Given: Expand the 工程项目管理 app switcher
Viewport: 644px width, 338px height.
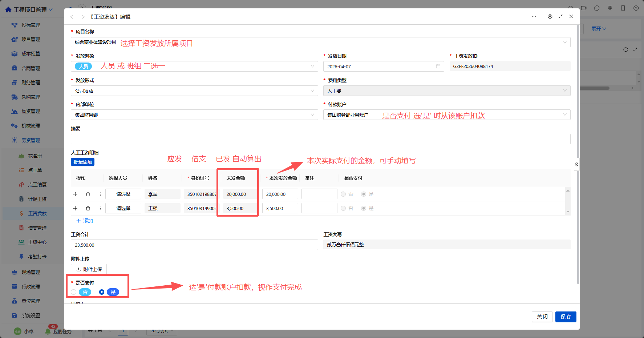Looking at the screenshot, I should [x=29, y=9].
